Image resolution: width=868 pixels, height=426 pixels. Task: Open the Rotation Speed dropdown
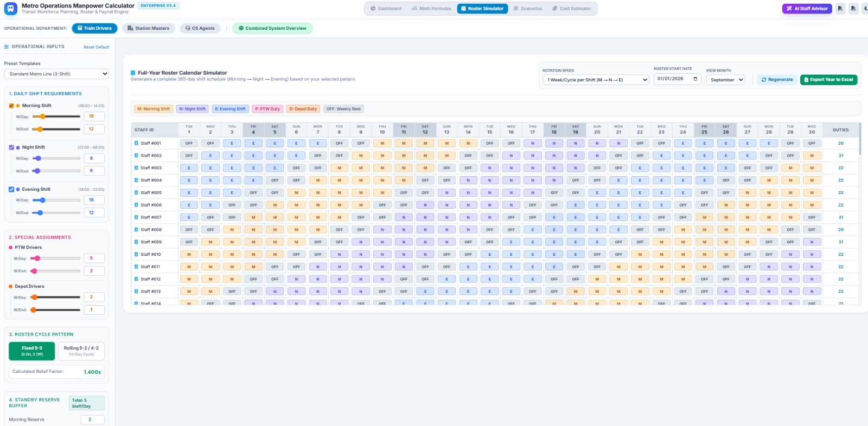596,80
